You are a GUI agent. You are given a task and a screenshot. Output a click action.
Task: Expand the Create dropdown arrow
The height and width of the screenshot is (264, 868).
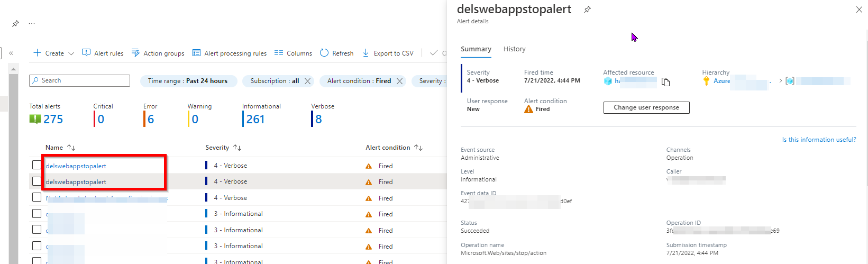click(71, 53)
